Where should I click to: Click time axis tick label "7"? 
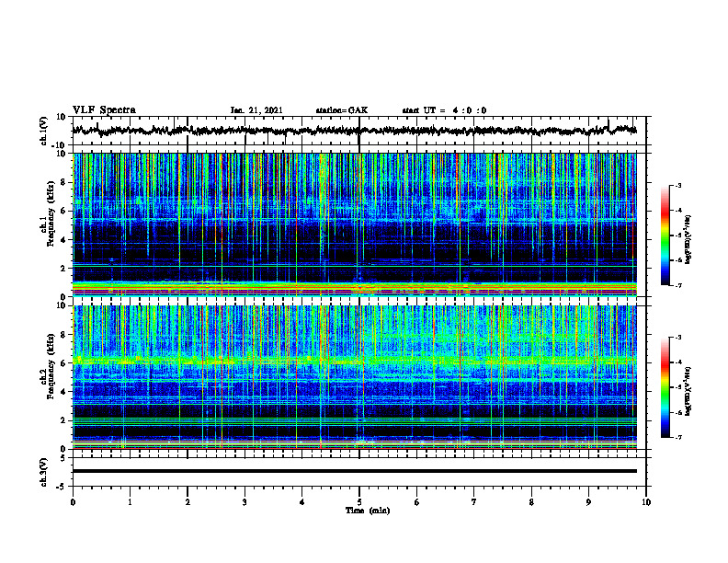coord(474,502)
